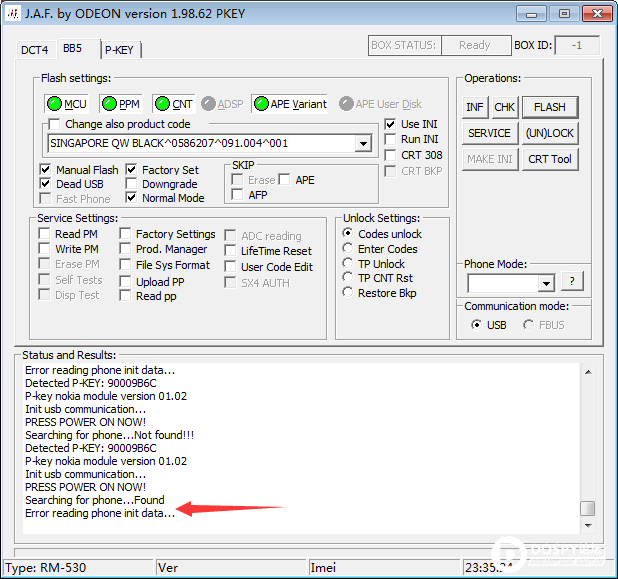Check Factory Settings in Service Settings

pyautogui.click(x=125, y=234)
